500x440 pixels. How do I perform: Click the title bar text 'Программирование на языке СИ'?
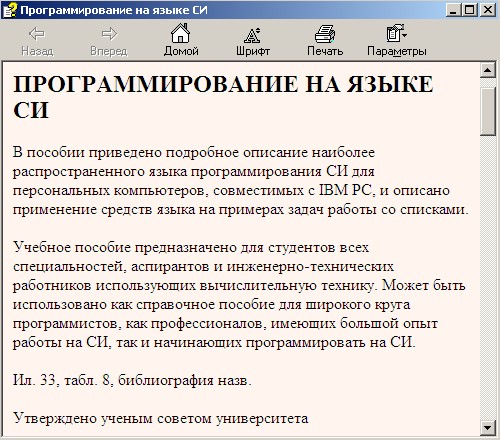click(x=114, y=10)
